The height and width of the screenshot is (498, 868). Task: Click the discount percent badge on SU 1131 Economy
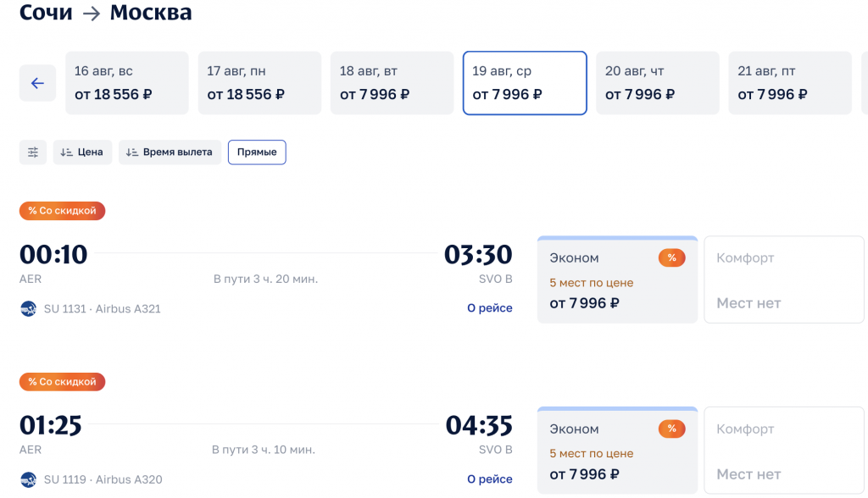[671, 258]
